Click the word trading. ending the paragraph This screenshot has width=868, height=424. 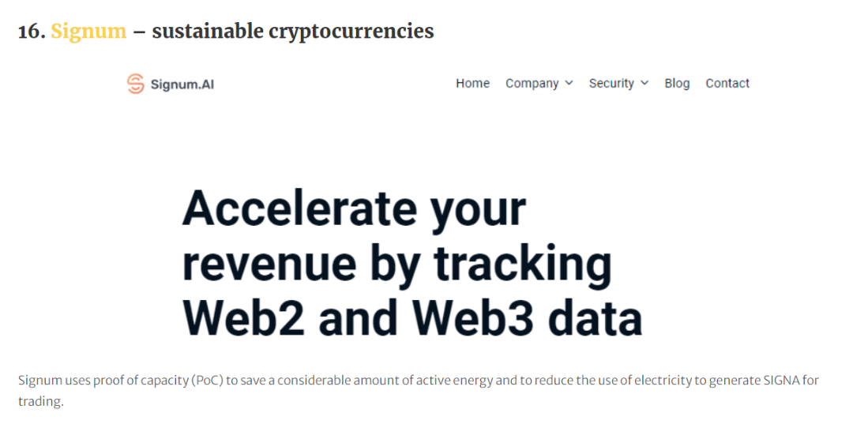[41, 402]
